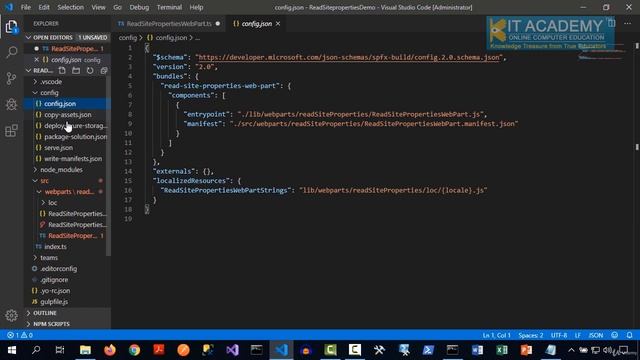This screenshot has width=640, height=360.
Task: Open the Terminal menu
Action: click(x=169, y=7)
